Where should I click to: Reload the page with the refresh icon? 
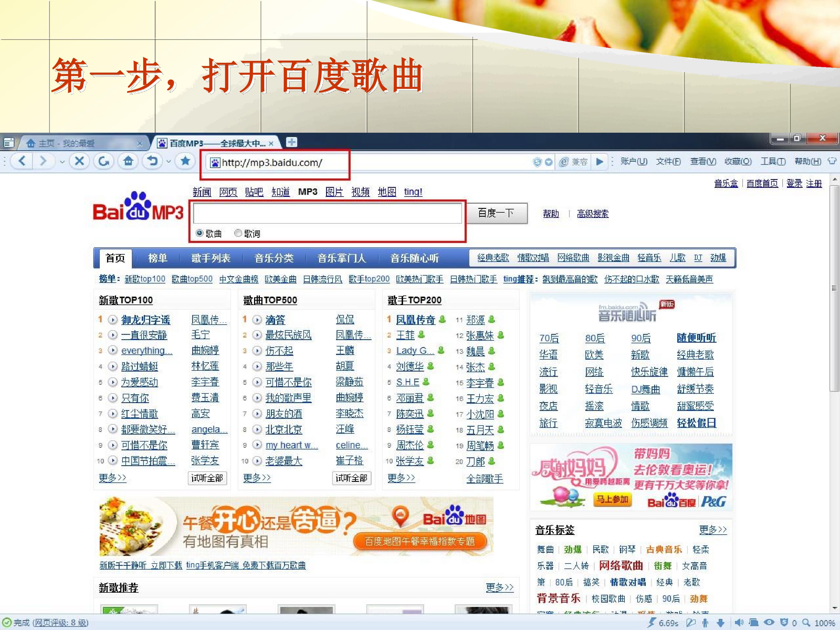pyautogui.click(x=104, y=161)
